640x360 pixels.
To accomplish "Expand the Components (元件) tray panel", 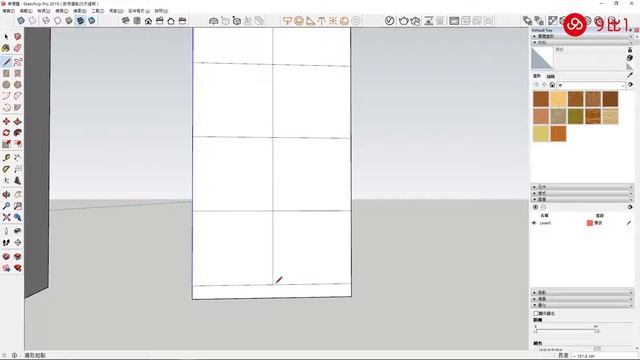I will tap(582, 187).
